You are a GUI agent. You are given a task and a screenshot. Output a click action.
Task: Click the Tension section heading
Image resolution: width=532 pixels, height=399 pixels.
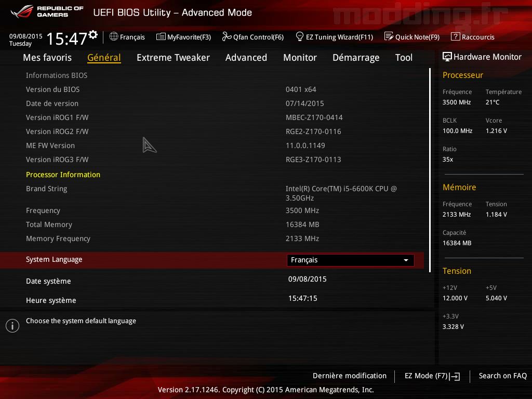click(x=457, y=271)
